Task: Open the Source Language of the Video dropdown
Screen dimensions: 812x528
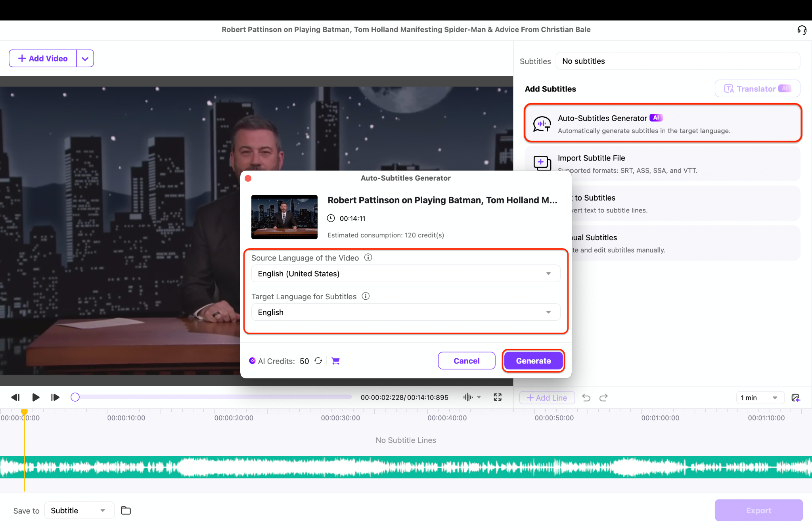Action: tap(405, 273)
